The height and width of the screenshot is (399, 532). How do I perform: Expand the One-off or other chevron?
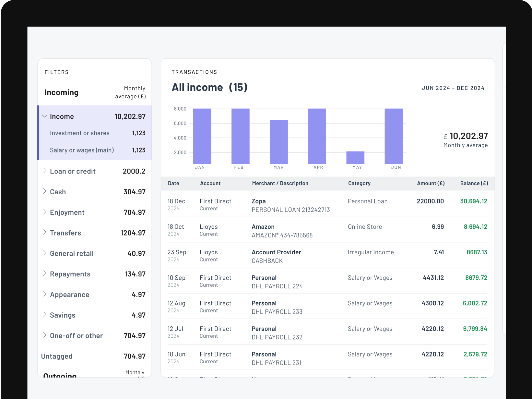[45, 335]
